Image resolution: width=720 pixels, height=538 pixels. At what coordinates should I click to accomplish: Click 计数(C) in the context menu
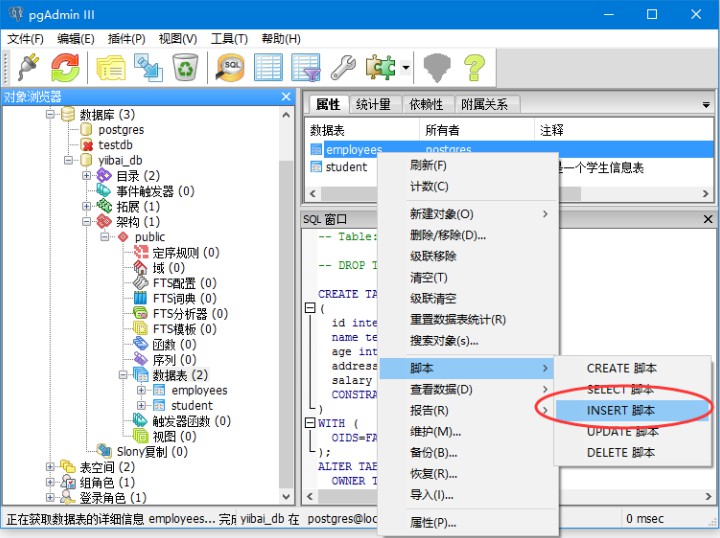pyautogui.click(x=468, y=186)
